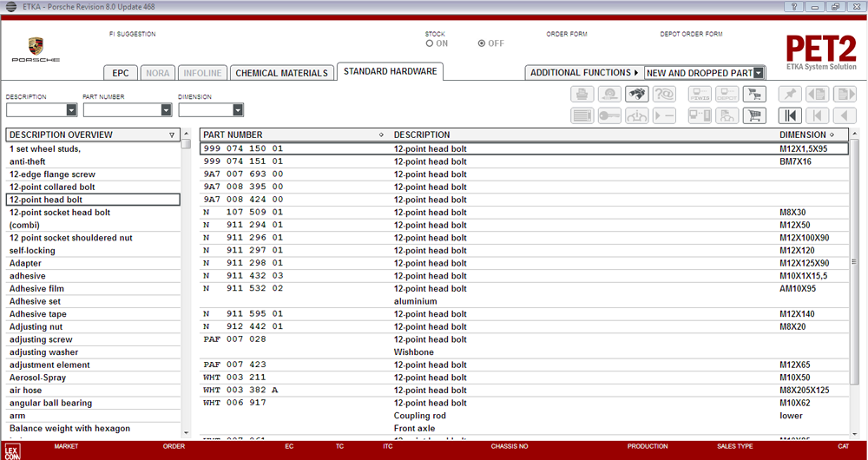Set STOCK to ON
This screenshot has height=460, width=868.
coord(430,43)
